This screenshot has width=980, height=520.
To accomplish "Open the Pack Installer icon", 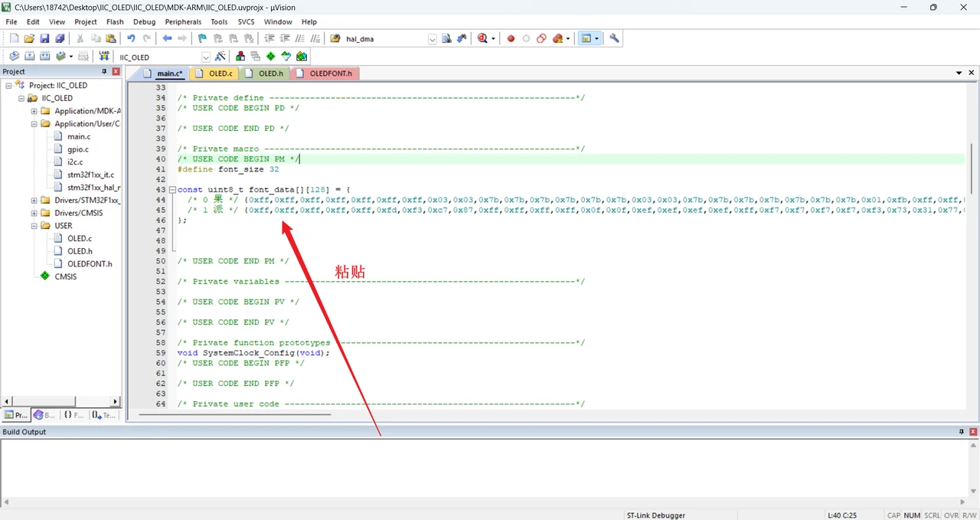I will [x=302, y=57].
